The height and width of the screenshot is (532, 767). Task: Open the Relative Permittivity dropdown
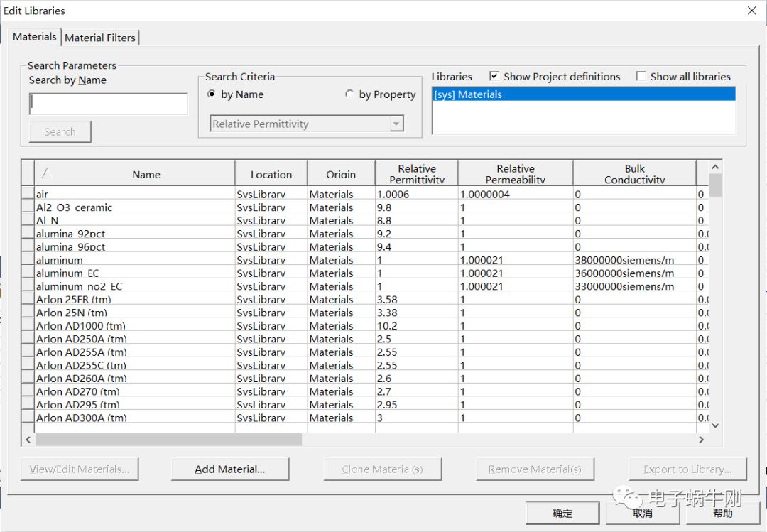(396, 124)
